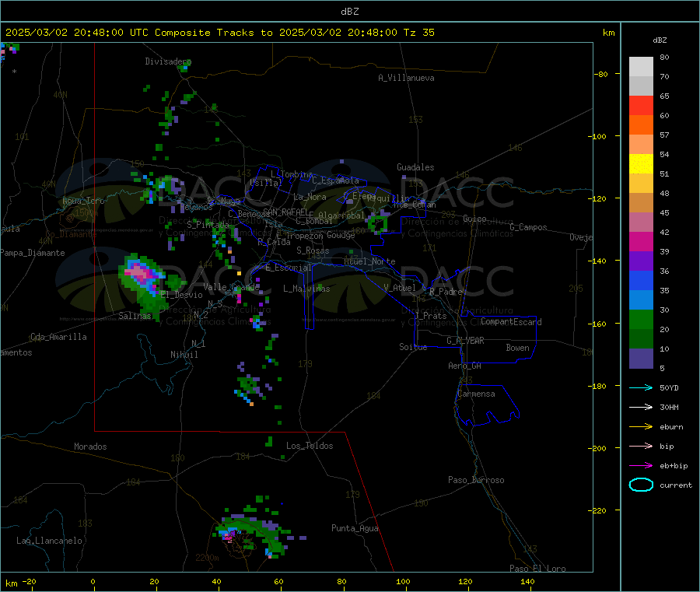The width and height of the screenshot is (700, 592).
Task: Pick the light blue 35-30 dBZ swatch
Action: tap(641, 300)
